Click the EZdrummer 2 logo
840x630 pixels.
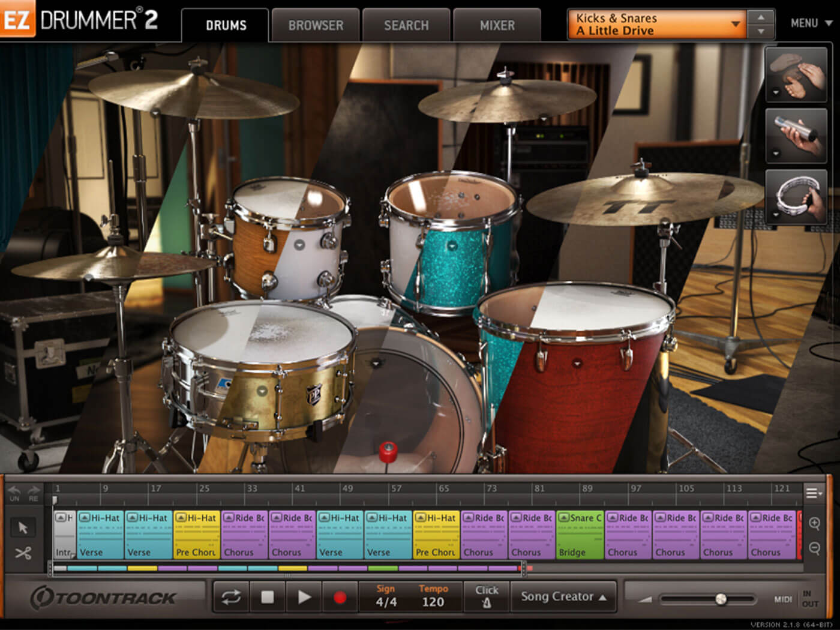point(79,20)
